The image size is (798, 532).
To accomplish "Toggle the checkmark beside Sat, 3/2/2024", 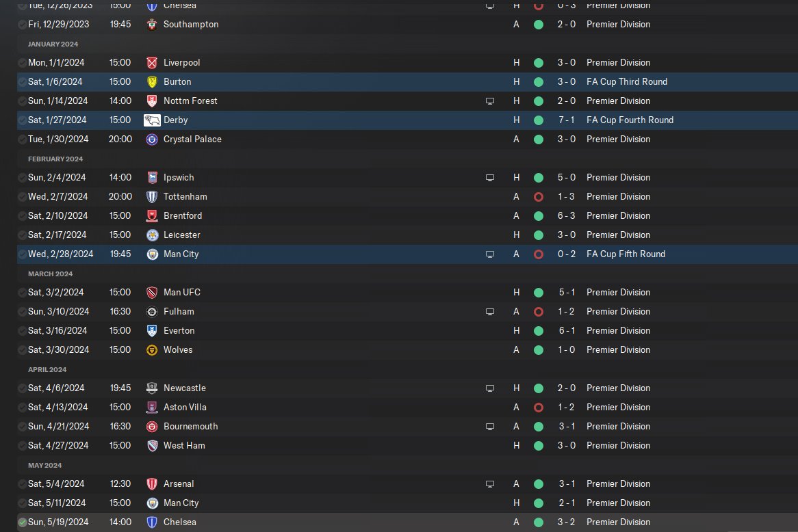I will pyautogui.click(x=22, y=293).
